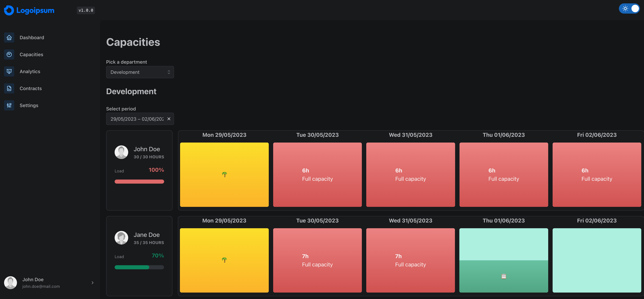Click the Analytics presentation chart icon
The image size is (644, 299).
coord(9,72)
